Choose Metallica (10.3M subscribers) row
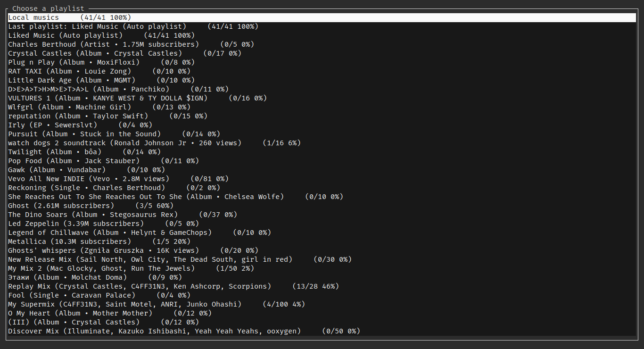 pos(322,241)
